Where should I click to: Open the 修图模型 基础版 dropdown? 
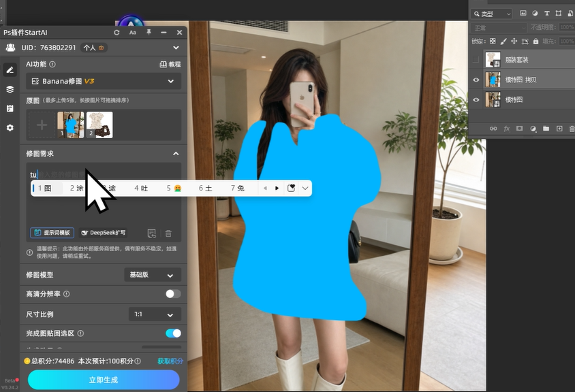(153, 275)
